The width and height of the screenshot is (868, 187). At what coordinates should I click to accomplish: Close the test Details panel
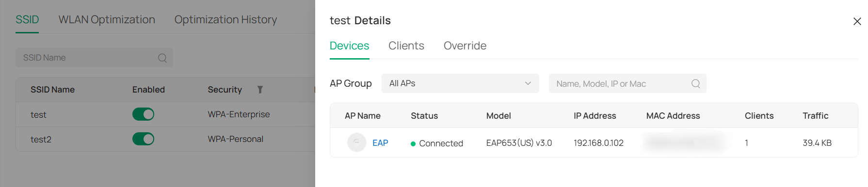(x=857, y=21)
